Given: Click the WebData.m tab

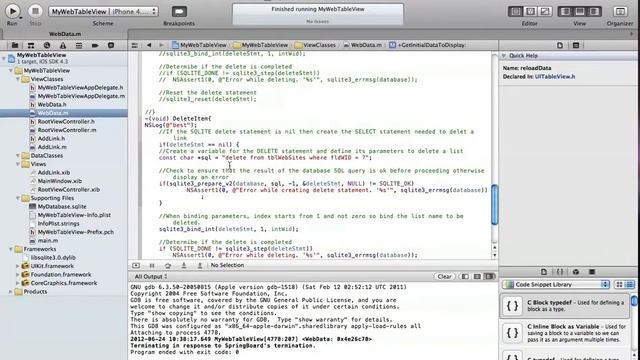Looking at the screenshot, I should (65, 34).
